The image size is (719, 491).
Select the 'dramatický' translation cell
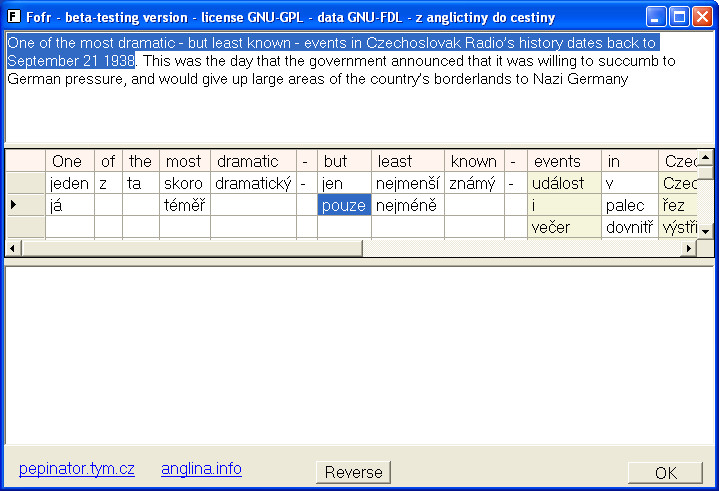click(253, 183)
